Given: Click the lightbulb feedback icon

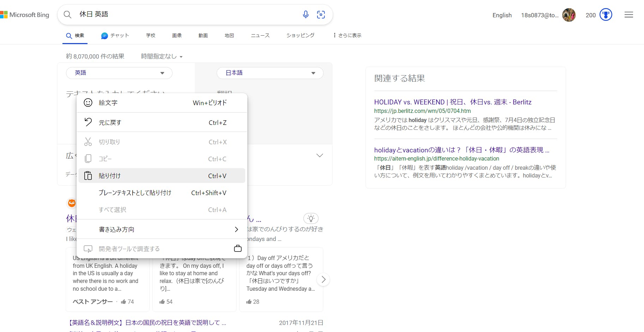Looking at the screenshot, I should click(311, 218).
